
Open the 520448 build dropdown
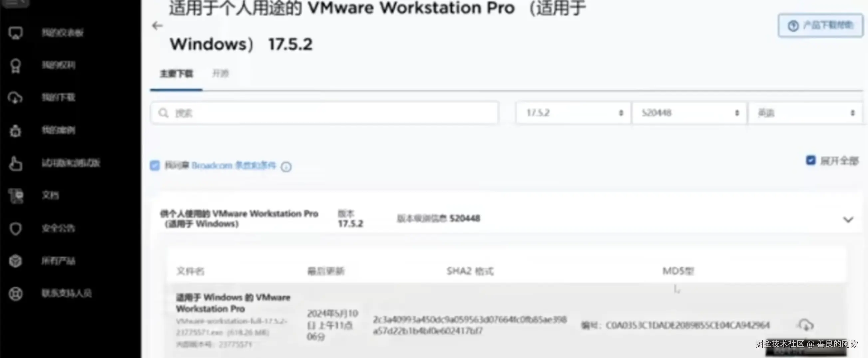(x=689, y=113)
